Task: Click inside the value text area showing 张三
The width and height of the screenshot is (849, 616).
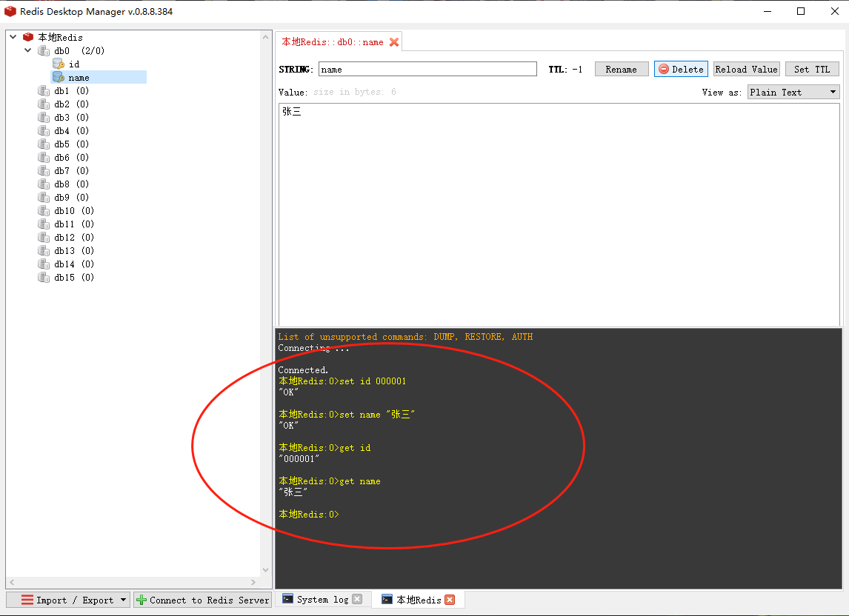Action: [559, 215]
